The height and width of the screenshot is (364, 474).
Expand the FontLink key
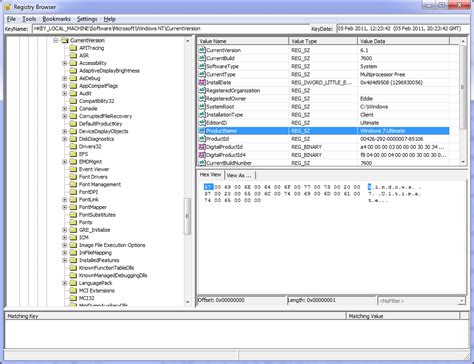[x=65, y=200]
